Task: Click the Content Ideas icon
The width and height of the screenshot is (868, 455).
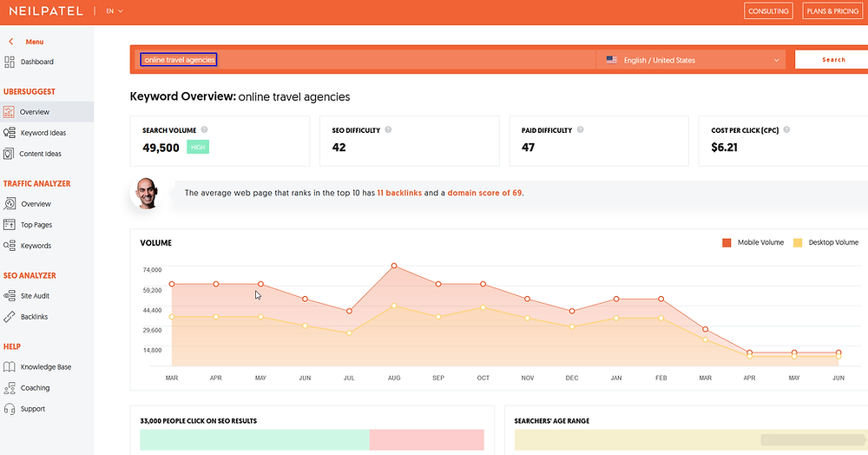Action: point(9,154)
